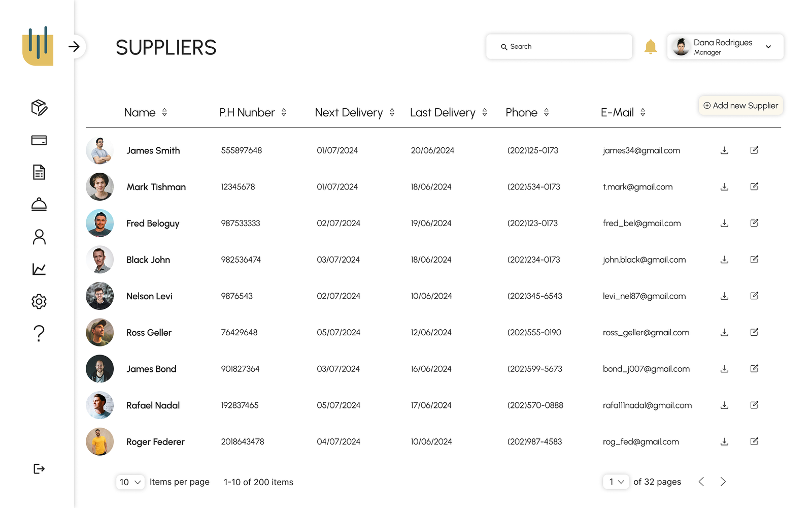Sort table by Name column

(164, 113)
